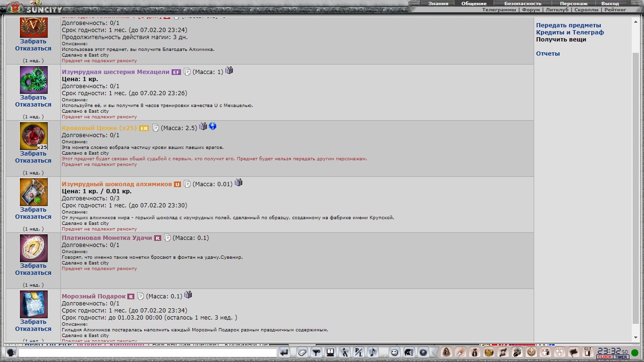The image size is (644, 362).
Task: Click the EXIT door icon
Action: click(x=588, y=352)
